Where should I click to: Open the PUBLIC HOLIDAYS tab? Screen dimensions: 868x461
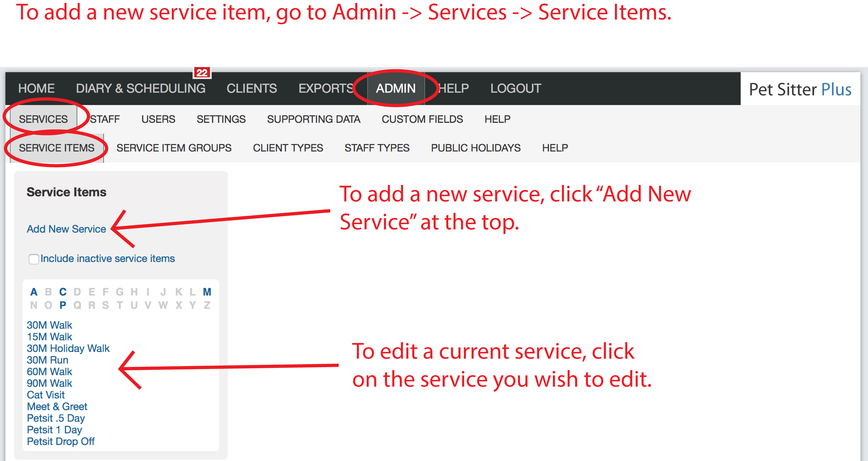476,148
